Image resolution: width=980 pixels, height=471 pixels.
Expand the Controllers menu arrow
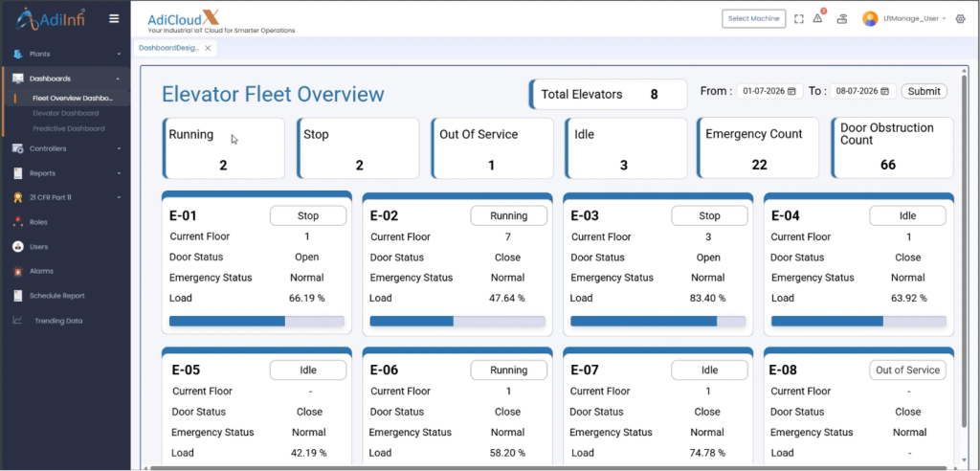point(119,149)
